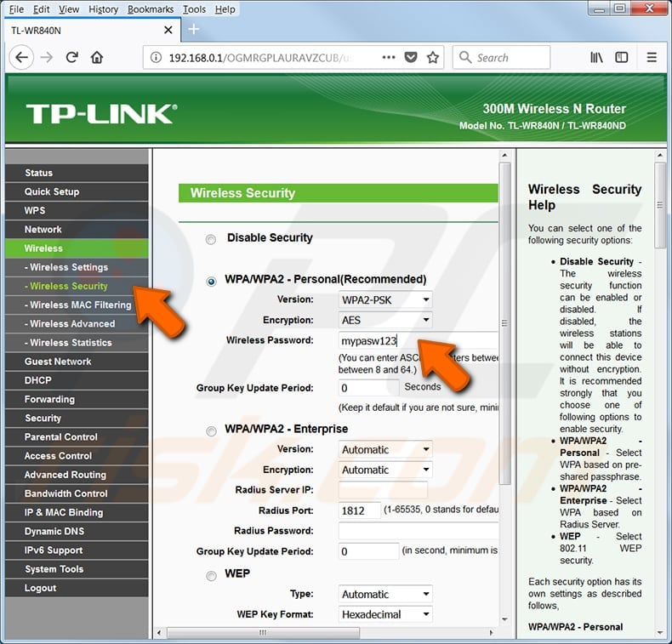
Task: Go to Quick Setup in sidebar
Action: [x=77, y=191]
